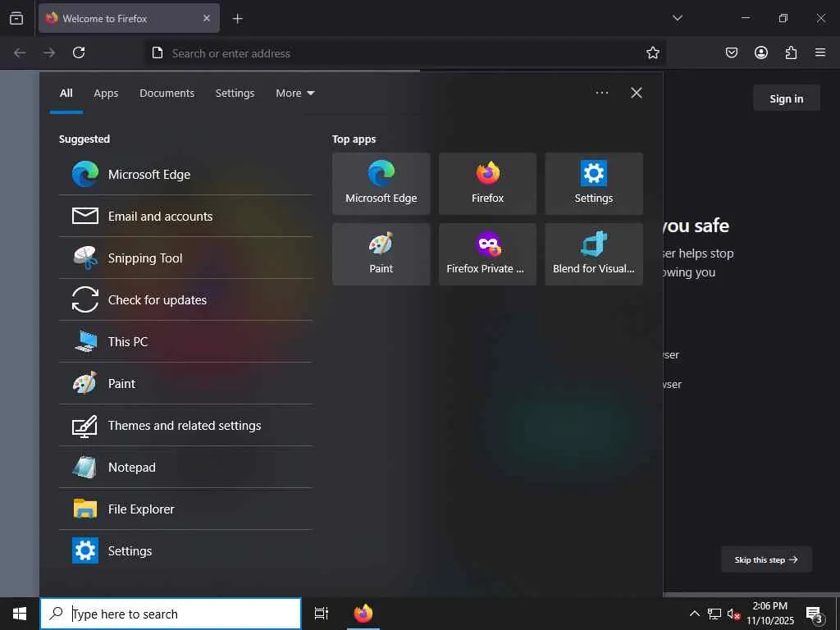Screen dimensions: 840x630
Task: Open Firefox application menu
Action: (x=820, y=52)
